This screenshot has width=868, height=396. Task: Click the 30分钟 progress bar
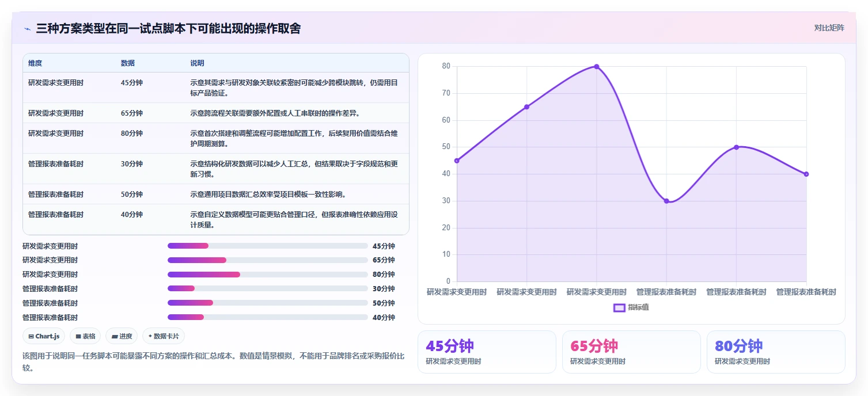click(x=267, y=288)
